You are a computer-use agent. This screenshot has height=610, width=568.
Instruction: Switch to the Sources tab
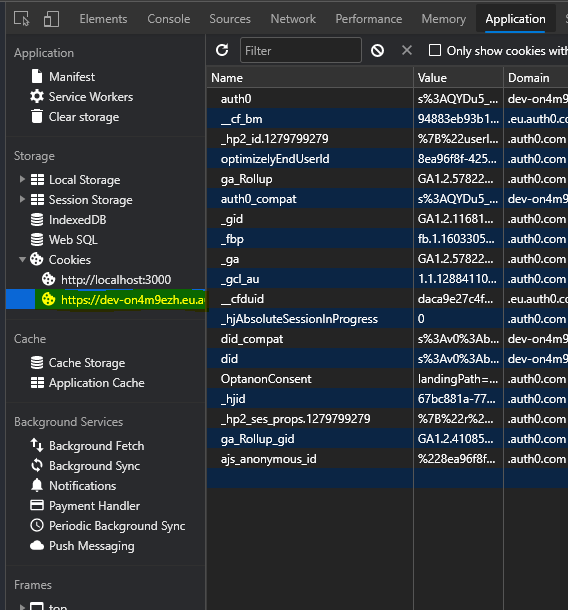click(230, 19)
